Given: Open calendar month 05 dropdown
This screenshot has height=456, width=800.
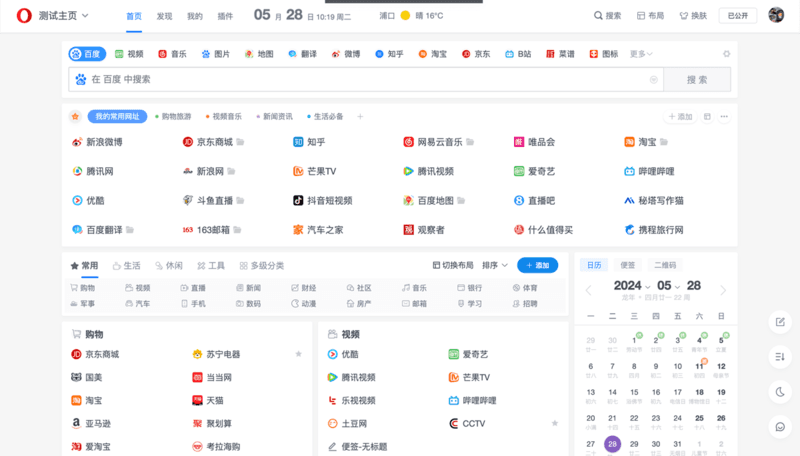Looking at the screenshot, I should 668,286.
